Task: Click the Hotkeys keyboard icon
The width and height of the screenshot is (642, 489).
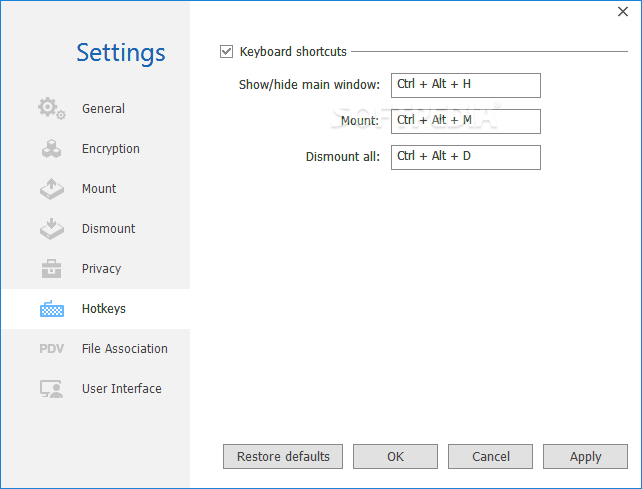Action: coord(51,309)
